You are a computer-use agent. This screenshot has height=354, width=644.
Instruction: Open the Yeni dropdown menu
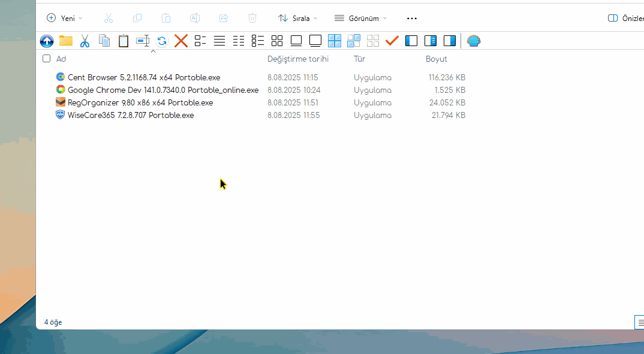point(65,18)
